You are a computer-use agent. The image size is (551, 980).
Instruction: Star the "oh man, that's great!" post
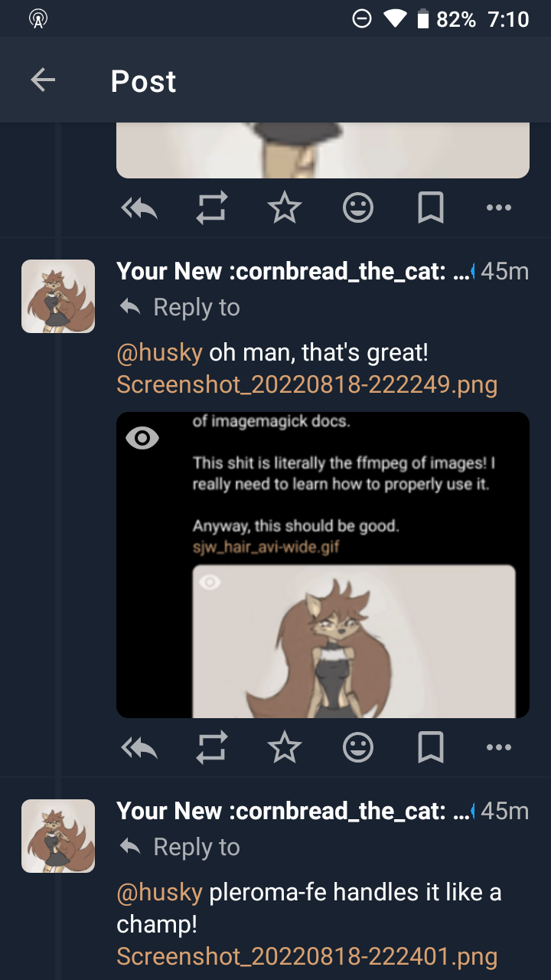285,747
